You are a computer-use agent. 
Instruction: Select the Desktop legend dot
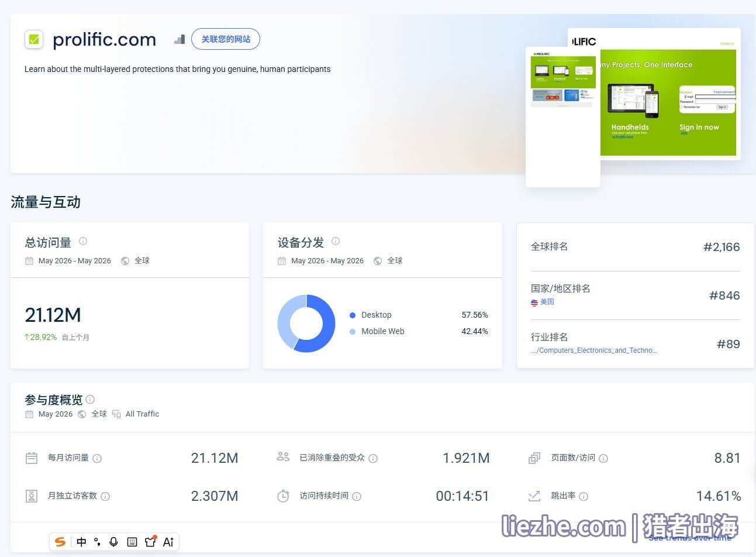click(x=353, y=315)
